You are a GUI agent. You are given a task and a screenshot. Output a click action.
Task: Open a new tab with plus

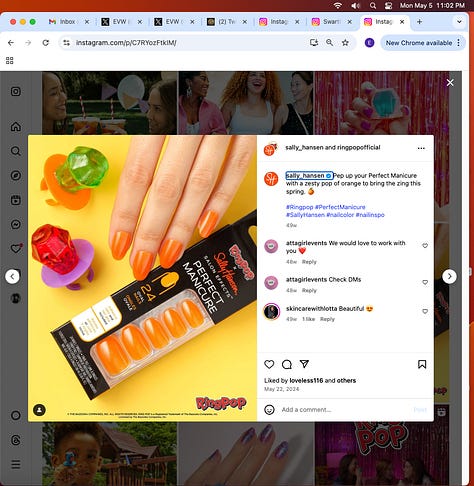pos(419,22)
